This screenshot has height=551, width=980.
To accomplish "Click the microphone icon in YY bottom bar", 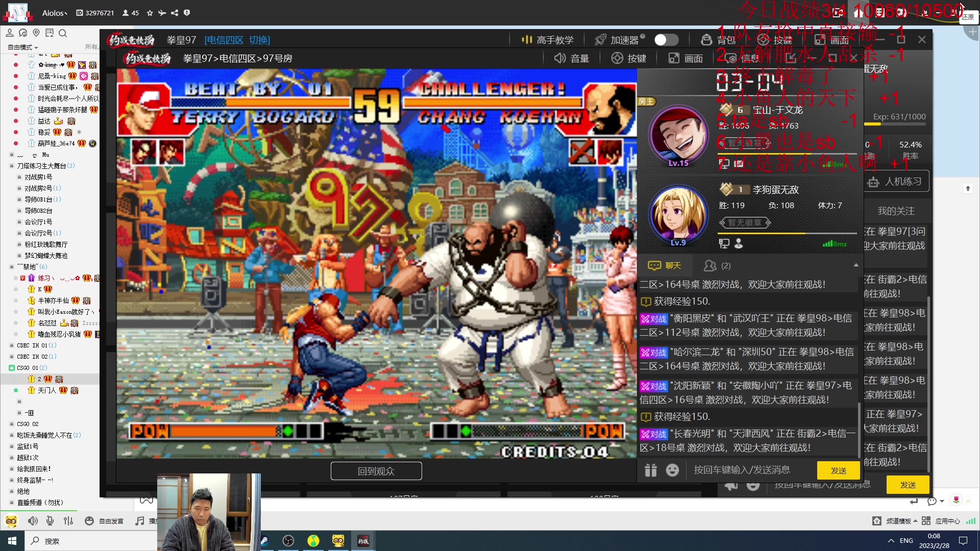I will tap(50, 521).
